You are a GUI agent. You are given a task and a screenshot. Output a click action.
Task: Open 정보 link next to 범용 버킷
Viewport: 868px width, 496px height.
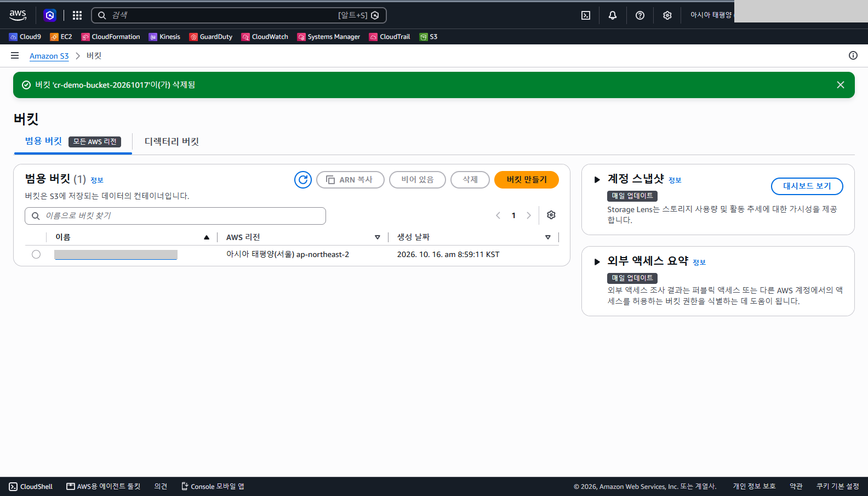coord(97,180)
